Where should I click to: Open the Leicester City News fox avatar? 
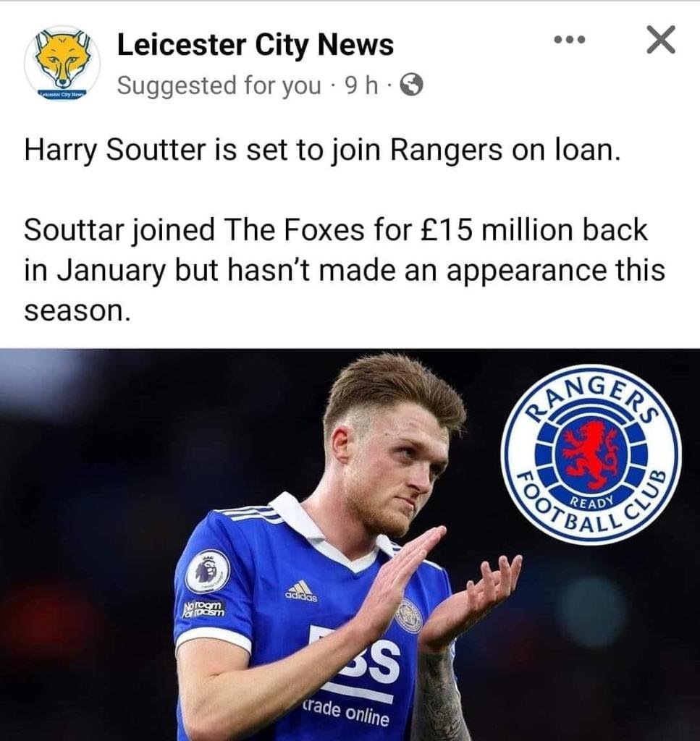click(62, 63)
